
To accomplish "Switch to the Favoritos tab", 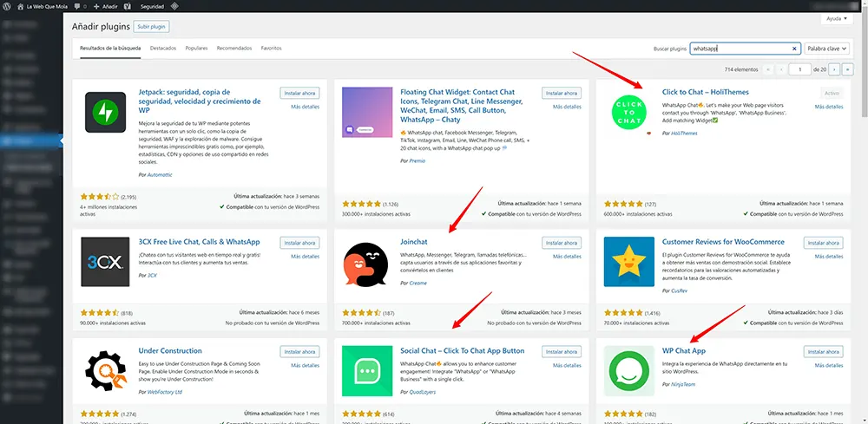I will tap(271, 48).
